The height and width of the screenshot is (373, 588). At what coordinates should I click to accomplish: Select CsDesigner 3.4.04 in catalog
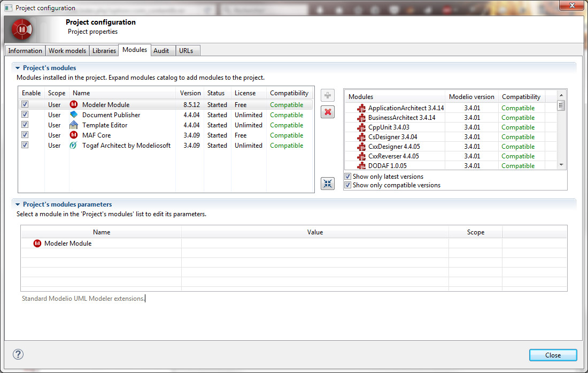tap(393, 137)
